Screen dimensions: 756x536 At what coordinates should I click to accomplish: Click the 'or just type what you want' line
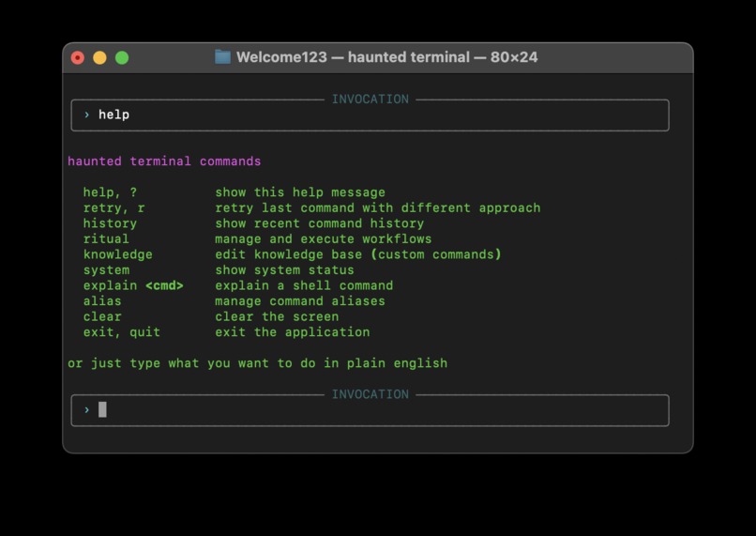click(257, 363)
